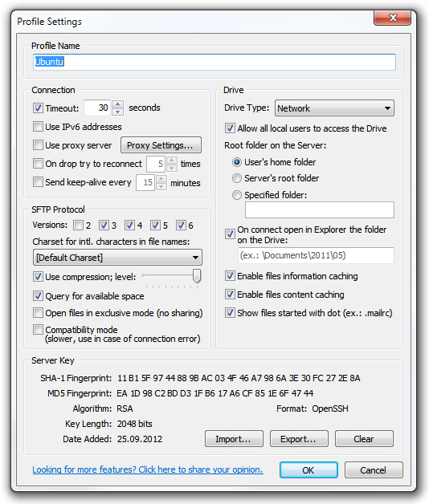
Task: Enable SFTP version 2 checkbox
Action: (x=78, y=226)
